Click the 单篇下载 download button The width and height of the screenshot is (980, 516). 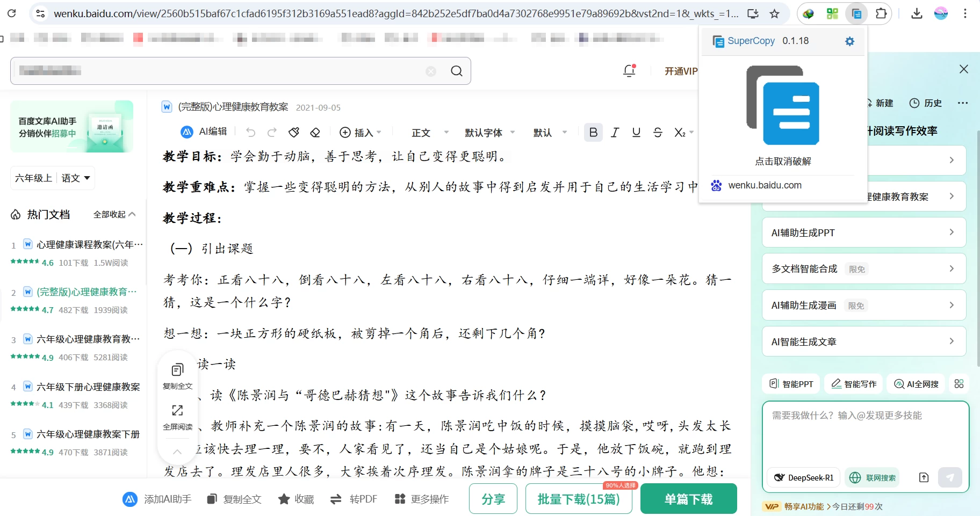pos(688,498)
